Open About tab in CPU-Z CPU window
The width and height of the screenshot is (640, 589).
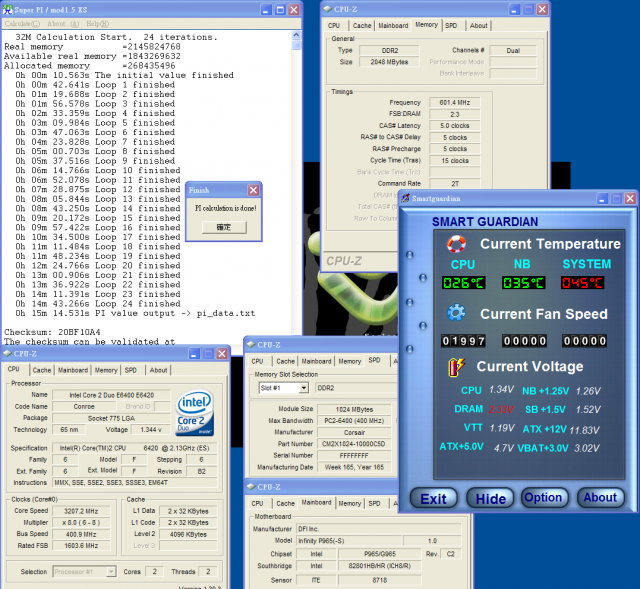click(158, 370)
